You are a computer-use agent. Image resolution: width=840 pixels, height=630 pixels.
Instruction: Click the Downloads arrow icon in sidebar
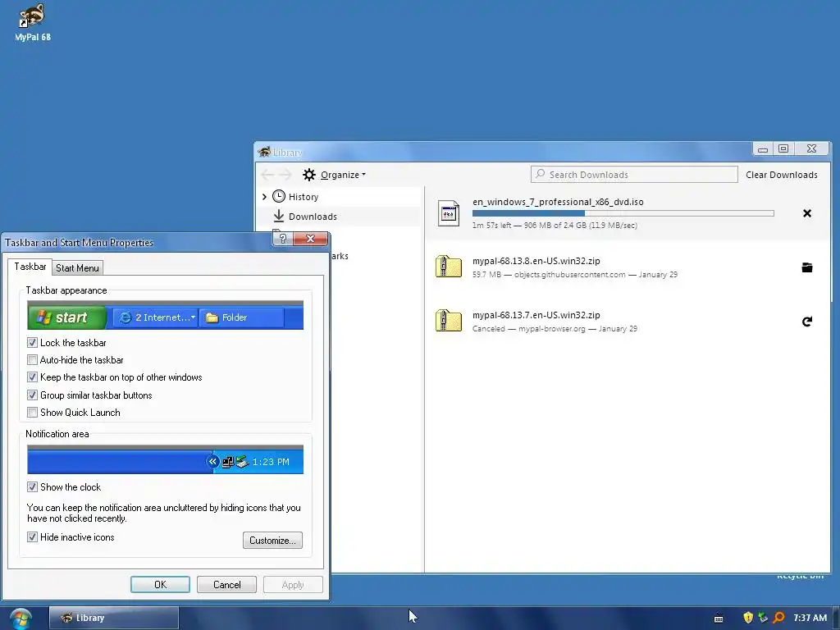[279, 216]
